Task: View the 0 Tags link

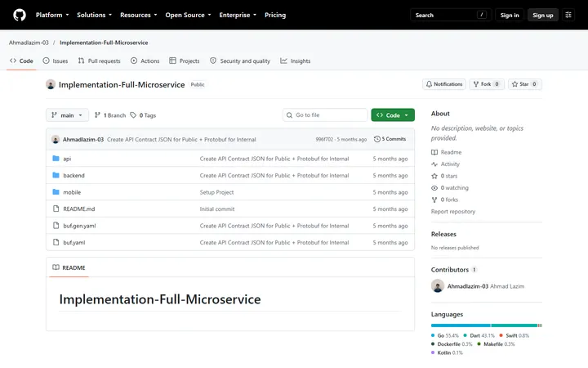Action: coord(143,115)
